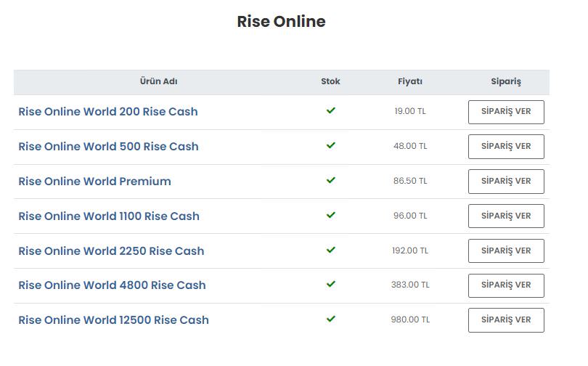Viewport: 588px width, 366px height.
Task: Open Rise Online World 200 Rise Cash link
Action: pos(107,112)
